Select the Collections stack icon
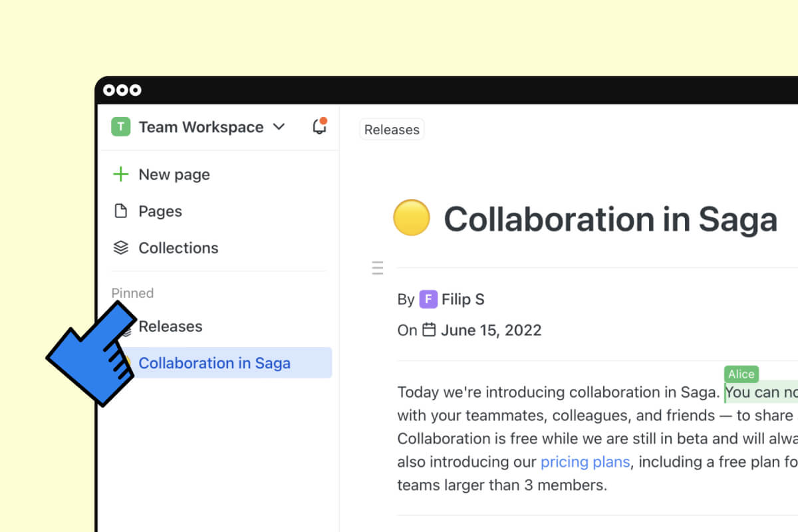The width and height of the screenshot is (798, 532). pyautogui.click(x=120, y=247)
